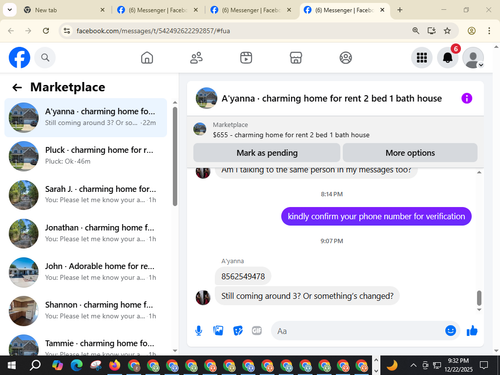Switch to the first Messenger browser tab
The image size is (500, 375).
point(157,10)
